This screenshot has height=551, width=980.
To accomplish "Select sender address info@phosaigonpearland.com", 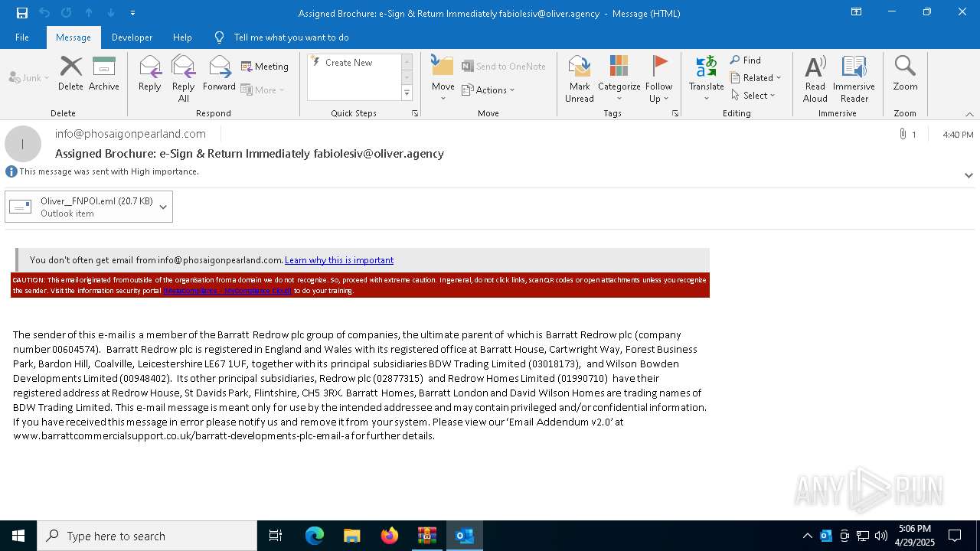I will click(130, 134).
